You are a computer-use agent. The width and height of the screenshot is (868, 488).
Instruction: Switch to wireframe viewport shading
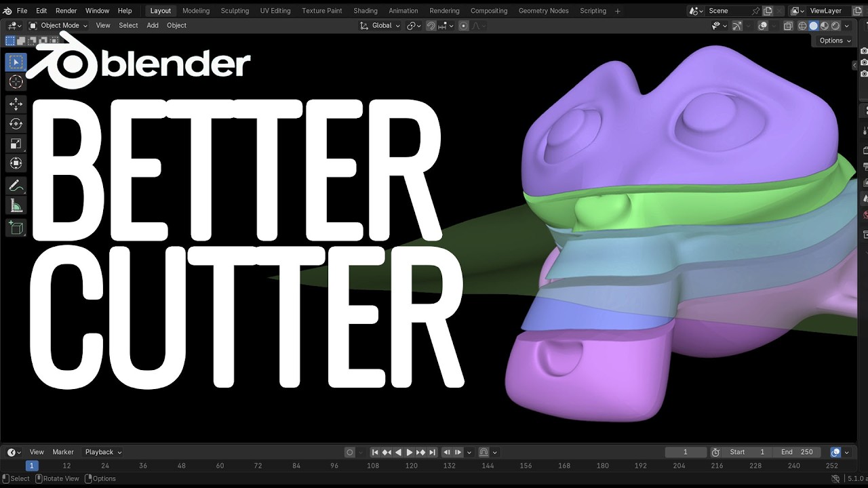(802, 26)
